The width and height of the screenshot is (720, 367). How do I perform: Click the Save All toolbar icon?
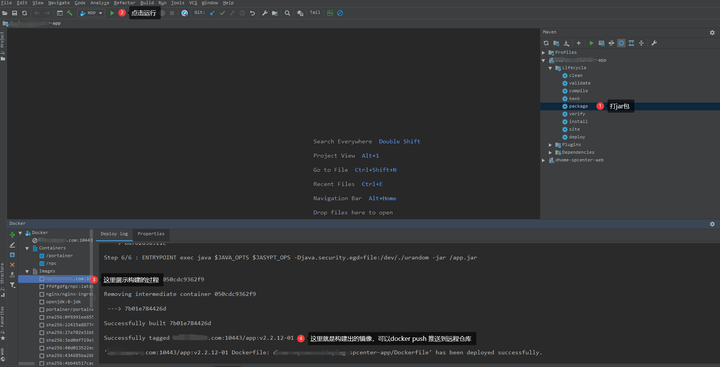(14, 13)
